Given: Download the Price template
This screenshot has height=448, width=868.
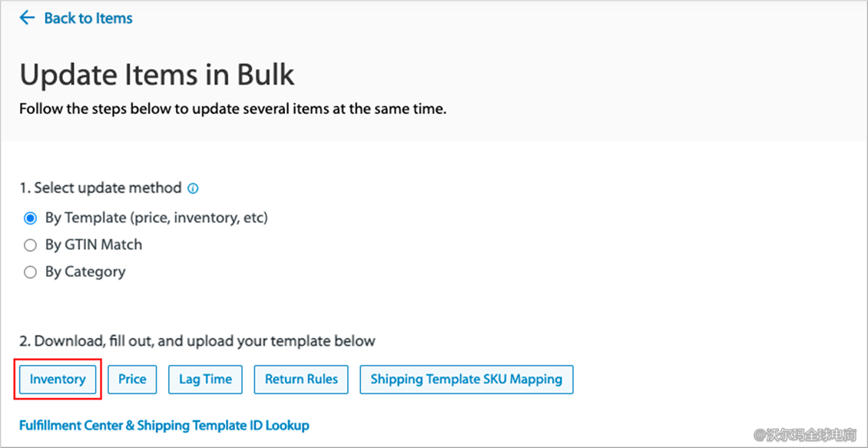Looking at the screenshot, I should point(132,379).
